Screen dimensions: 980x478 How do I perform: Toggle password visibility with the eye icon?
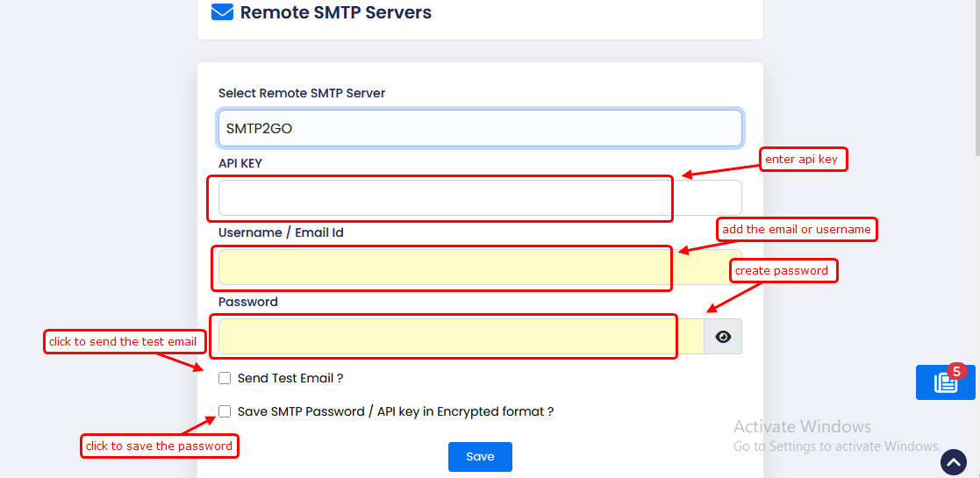coord(723,337)
